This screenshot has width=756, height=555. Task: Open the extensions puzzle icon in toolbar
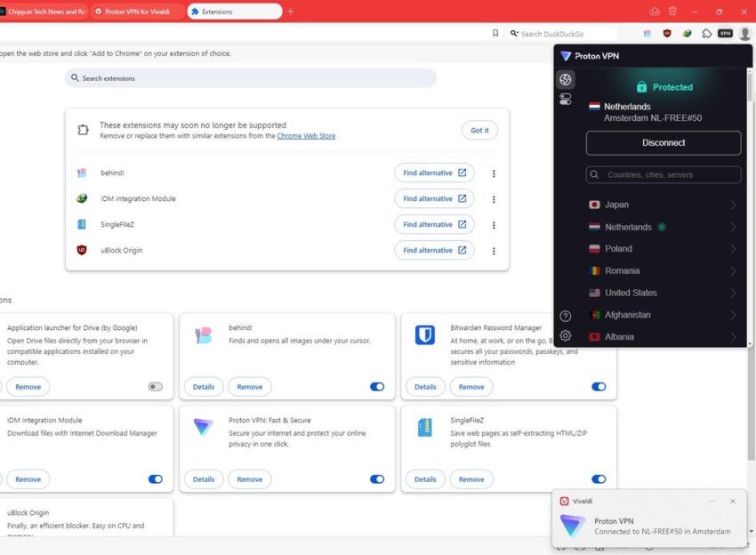[x=706, y=33]
